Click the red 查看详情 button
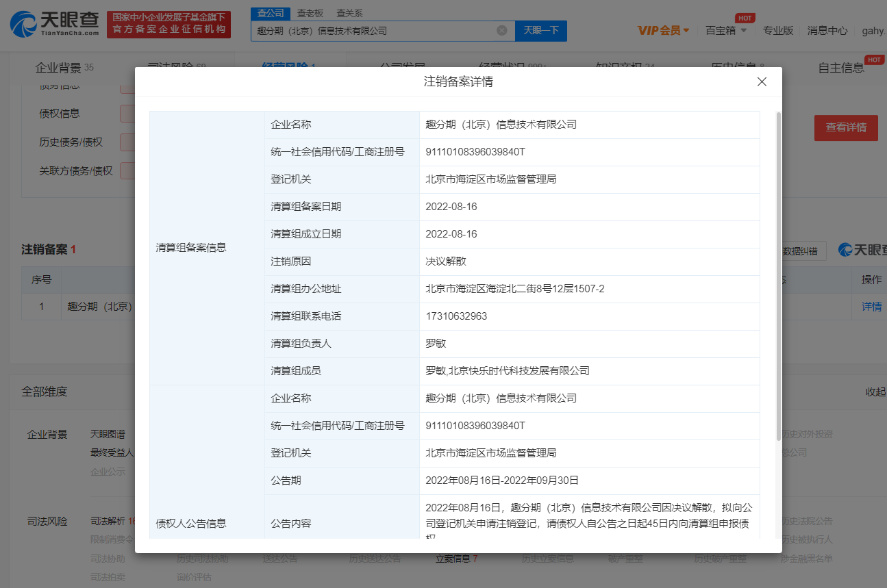 tap(845, 127)
